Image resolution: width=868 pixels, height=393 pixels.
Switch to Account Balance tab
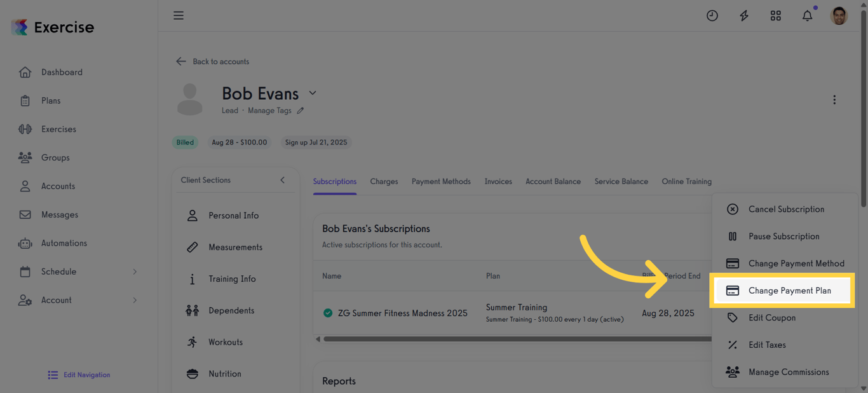pos(553,182)
